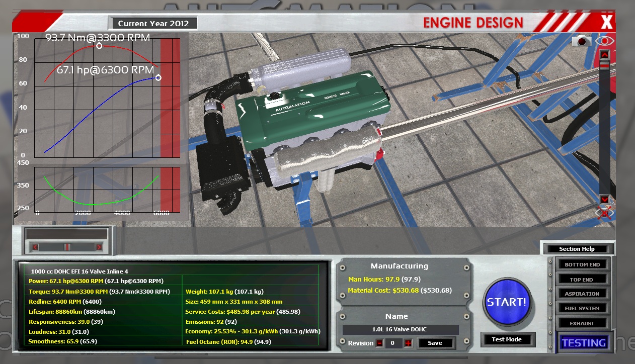The height and width of the screenshot is (364, 635).
Task: Click the engine Size dimensions stat
Action: point(234,302)
